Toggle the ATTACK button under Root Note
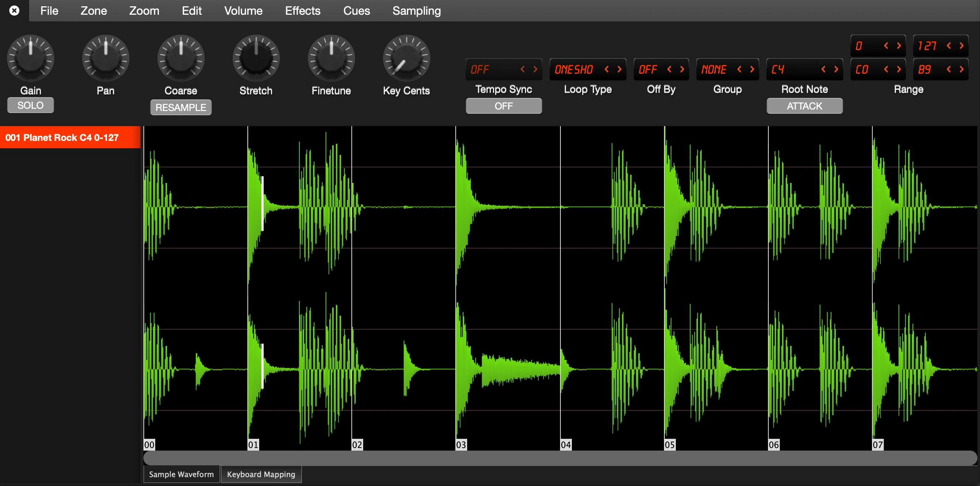 pyautogui.click(x=804, y=106)
